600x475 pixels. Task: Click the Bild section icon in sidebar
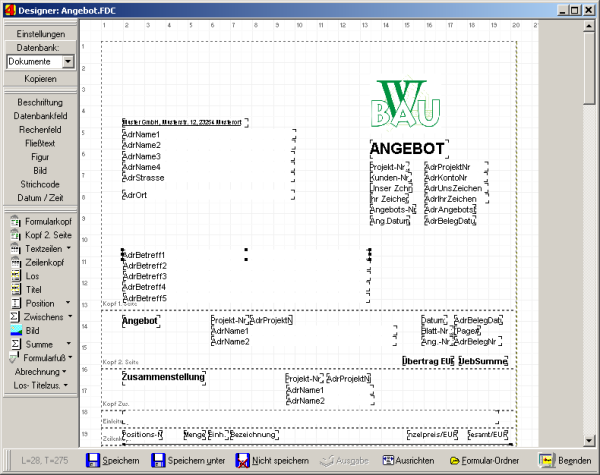pos(14,330)
